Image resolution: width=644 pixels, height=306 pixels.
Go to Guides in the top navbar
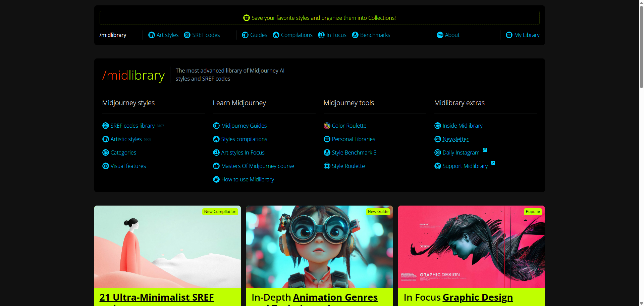[255, 35]
